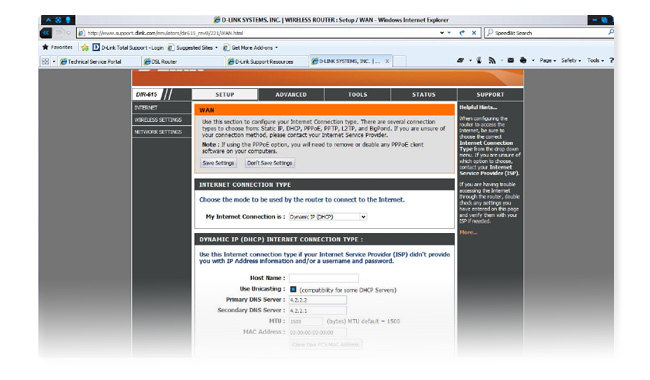Click the Refresh icon in the address bar
650x380 pixels.
pyautogui.click(x=462, y=33)
